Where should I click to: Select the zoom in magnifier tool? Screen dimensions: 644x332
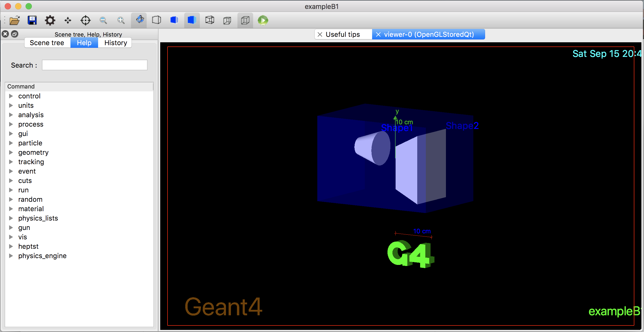tap(120, 20)
